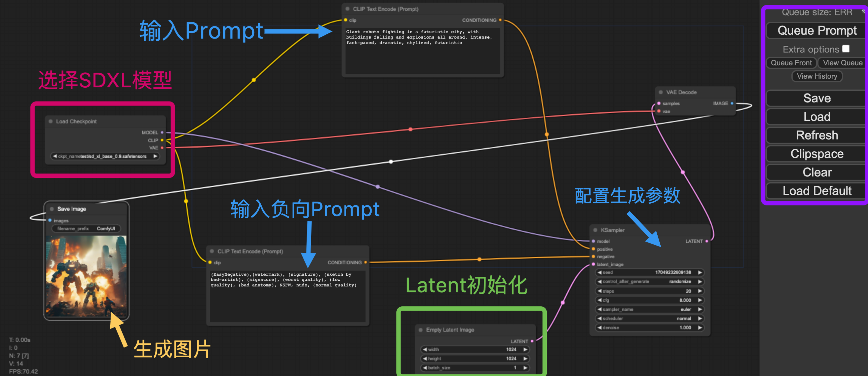Screen dimensions: 868x376
Task: Open the ckpt_name checkpoint selector
Action: click(x=105, y=156)
